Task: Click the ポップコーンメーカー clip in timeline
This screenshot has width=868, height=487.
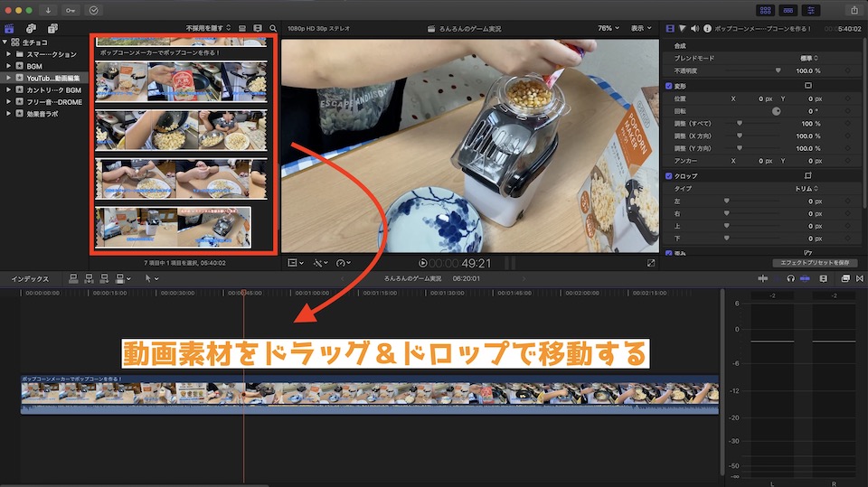Action: click(370, 395)
